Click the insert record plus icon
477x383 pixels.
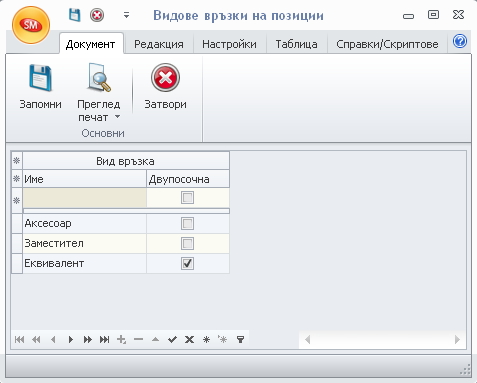click(121, 339)
